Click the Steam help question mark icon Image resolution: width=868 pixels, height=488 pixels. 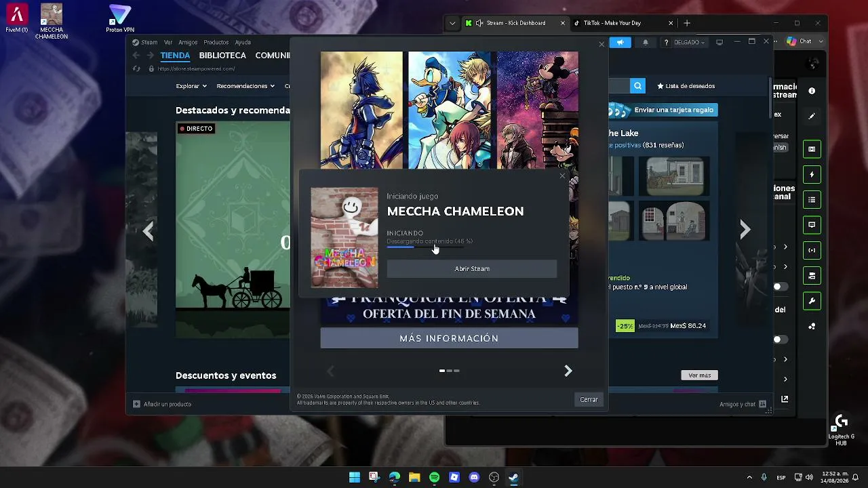tap(667, 42)
